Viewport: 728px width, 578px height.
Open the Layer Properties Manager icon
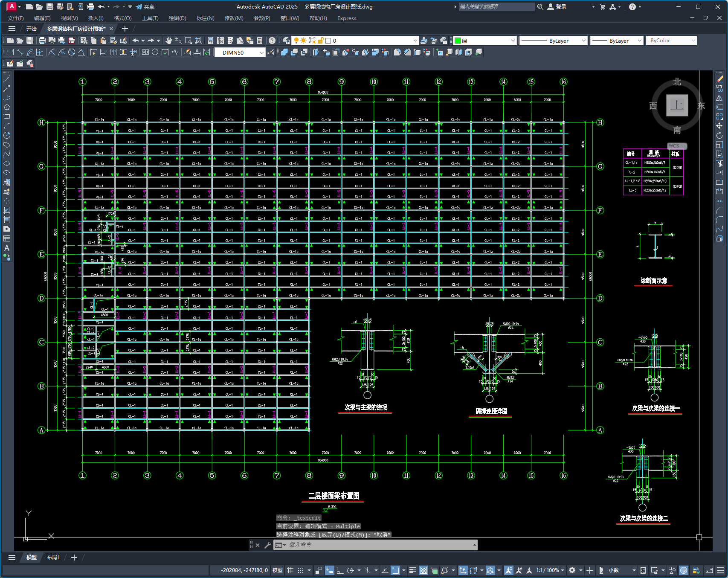point(286,41)
